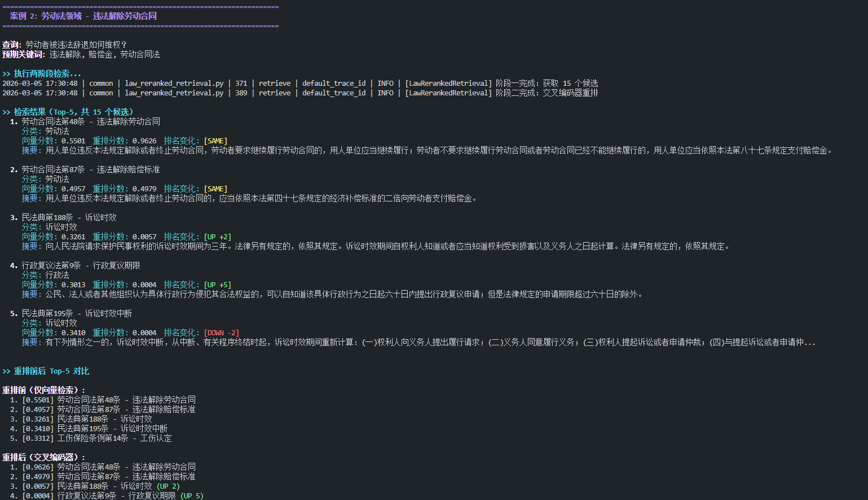The height and width of the screenshot is (500, 868).
Task: Click the summary text of result 5
Action: pyautogui.click(x=430, y=342)
